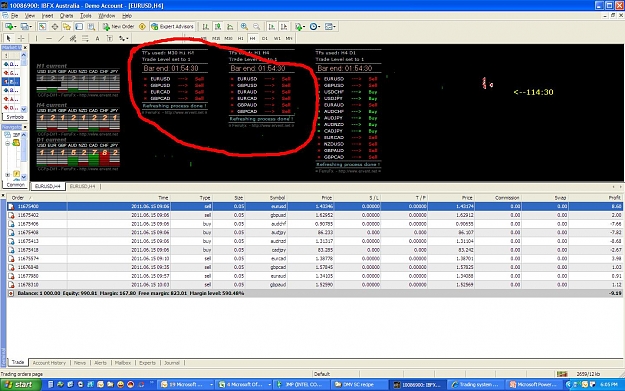Enable the H1 timeframe button

pos(240,38)
